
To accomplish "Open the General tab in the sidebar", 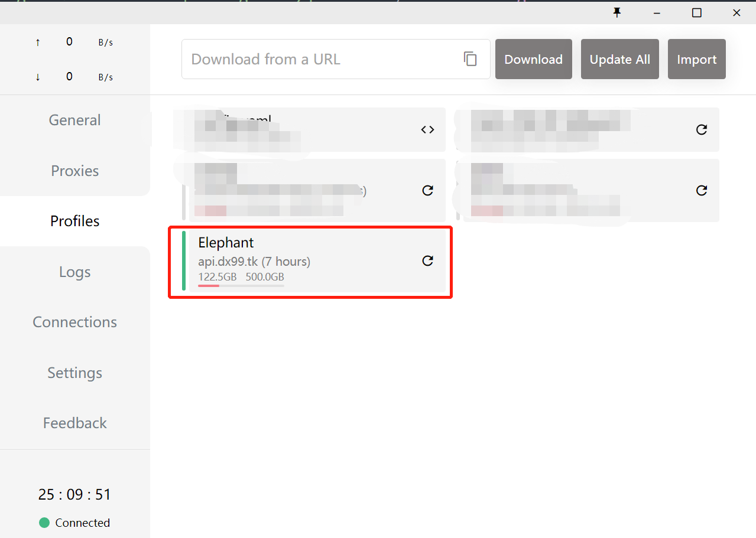I will 74,120.
